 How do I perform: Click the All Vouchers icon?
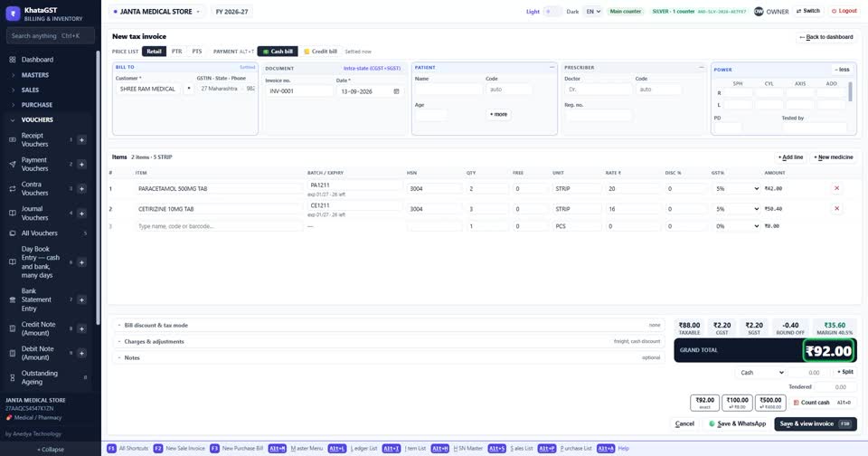[x=12, y=233]
